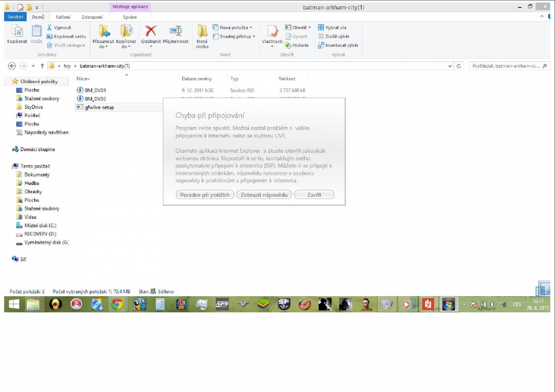Switch to the Sdílení ribbon tab
Screen dimensions: 555x392
pos(63,17)
